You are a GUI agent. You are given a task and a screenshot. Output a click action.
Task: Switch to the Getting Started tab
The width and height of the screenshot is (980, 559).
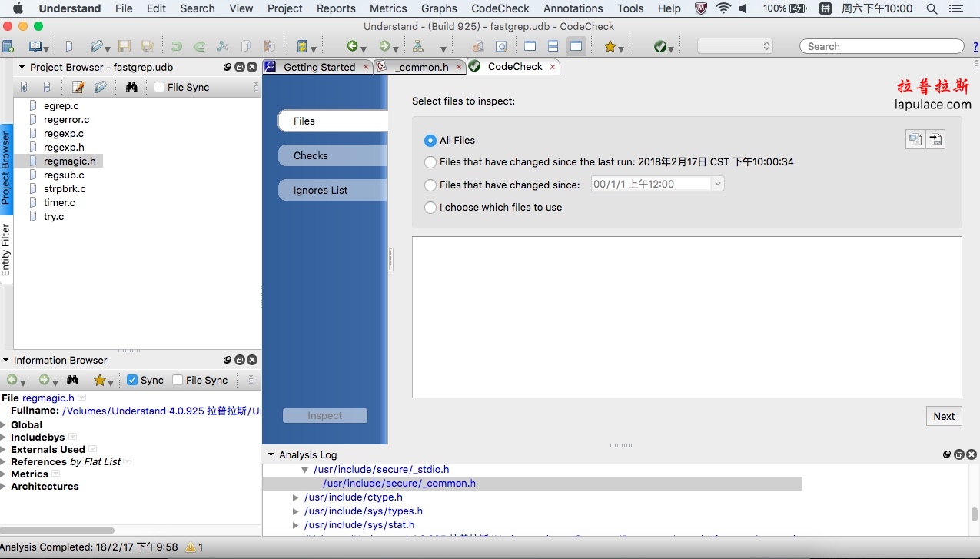coord(318,67)
